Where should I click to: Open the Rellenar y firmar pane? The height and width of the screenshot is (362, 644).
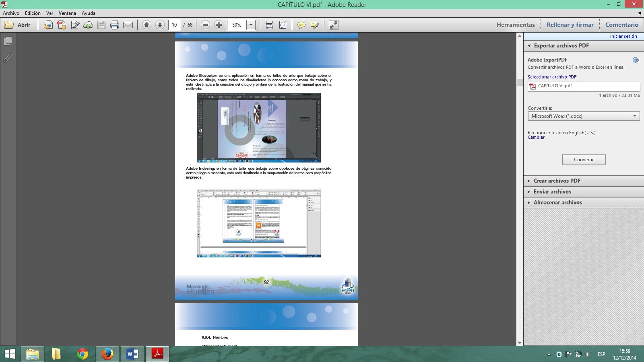point(570,25)
